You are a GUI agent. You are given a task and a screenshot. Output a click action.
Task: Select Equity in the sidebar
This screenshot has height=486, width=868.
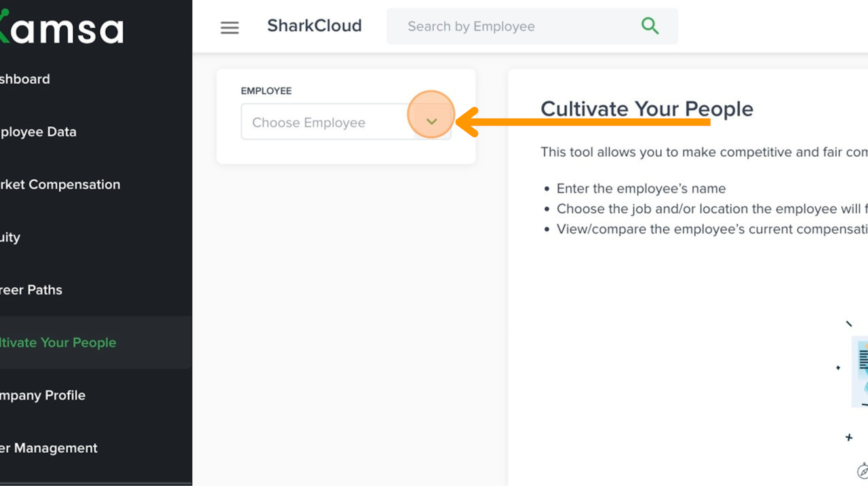[x=10, y=238]
